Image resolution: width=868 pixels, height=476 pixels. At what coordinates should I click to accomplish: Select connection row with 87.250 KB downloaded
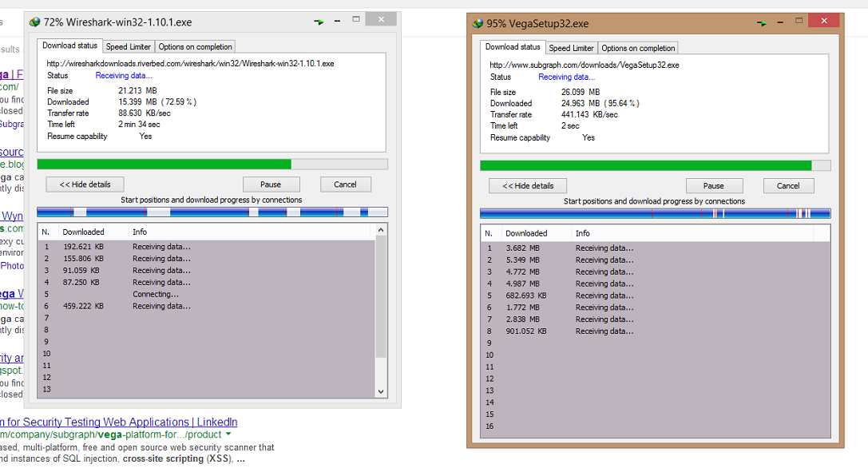(x=207, y=282)
